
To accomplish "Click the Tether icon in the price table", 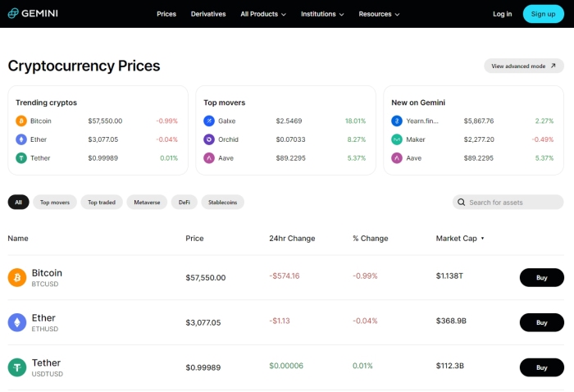I will [17, 367].
